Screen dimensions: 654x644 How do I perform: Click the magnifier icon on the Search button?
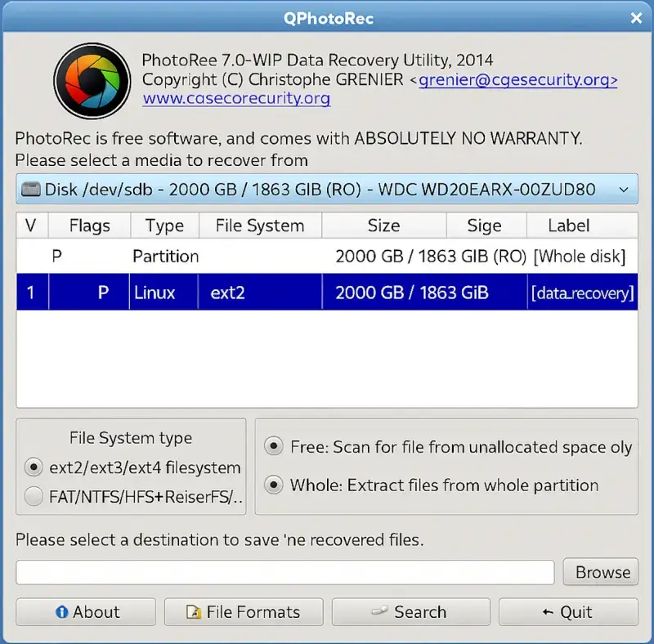click(379, 611)
